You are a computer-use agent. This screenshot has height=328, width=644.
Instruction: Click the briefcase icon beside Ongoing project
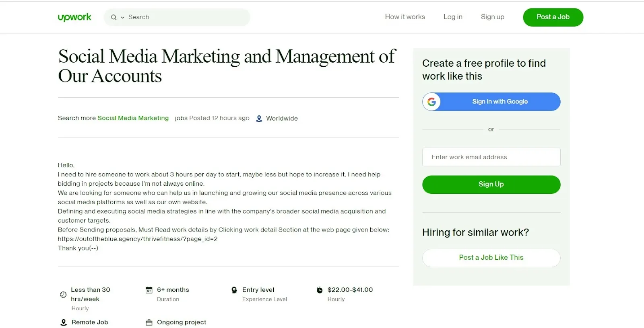[149, 322]
